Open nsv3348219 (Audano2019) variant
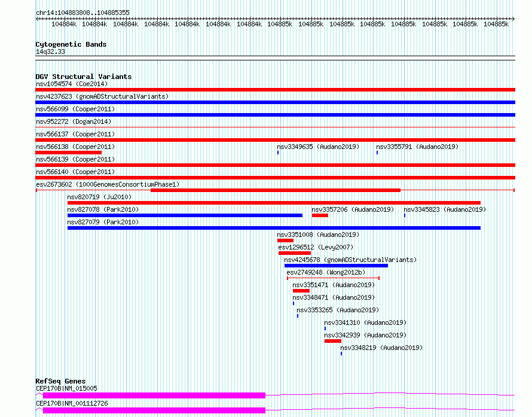The image size is (532, 417). pyautogui.click(x=381, y=348)
